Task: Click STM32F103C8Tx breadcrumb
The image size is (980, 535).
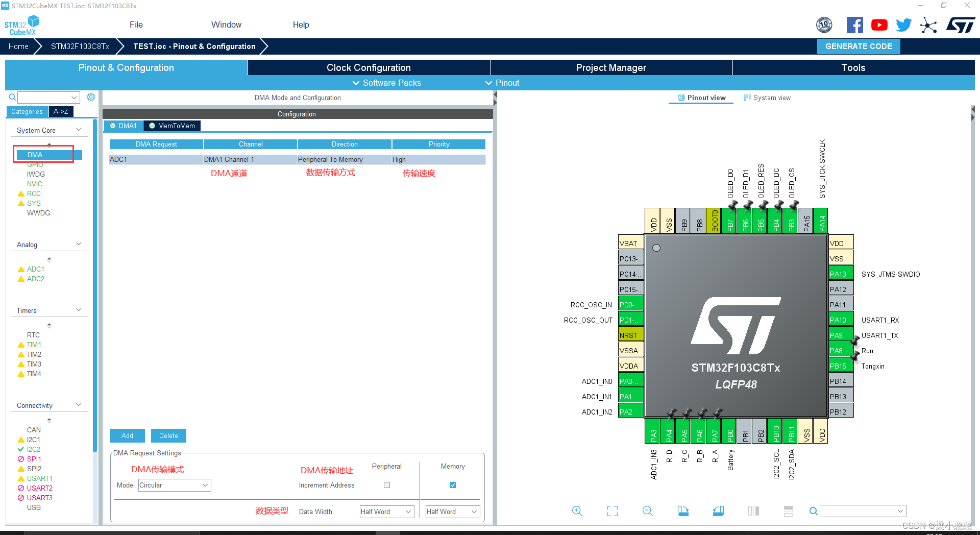Action: [x=80, y=46]
